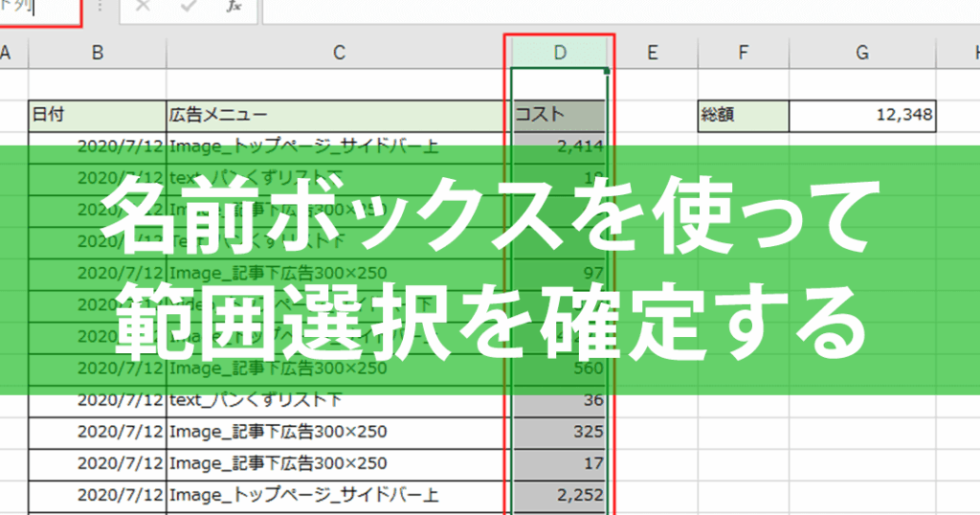The width and height of the screenshot is (980, 515).
Task: Click the formula bar cancel X icon
Action: point(143,7)
